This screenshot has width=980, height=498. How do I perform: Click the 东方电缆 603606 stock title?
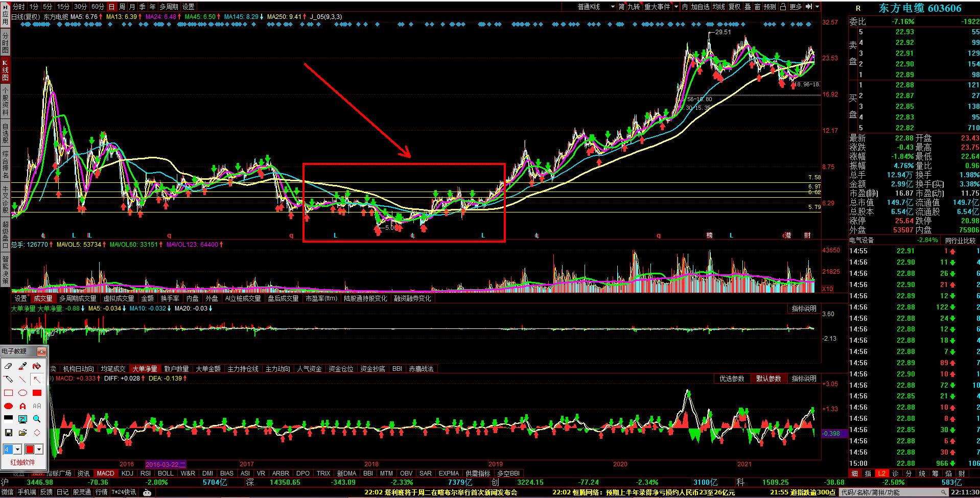tap(920, 8)
